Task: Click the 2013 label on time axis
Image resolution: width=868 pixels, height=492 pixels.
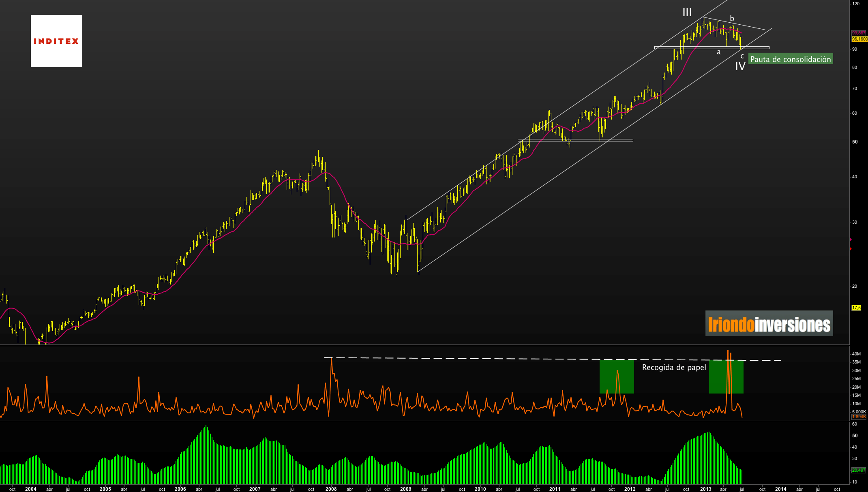Action: pyautogui.click(x=705, y=489)
